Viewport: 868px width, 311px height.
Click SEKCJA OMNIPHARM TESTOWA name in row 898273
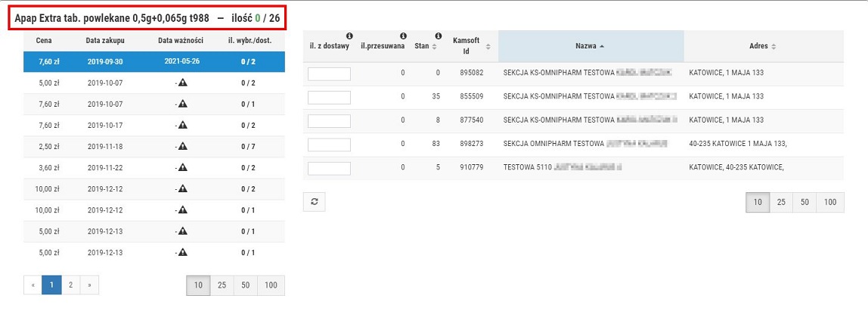553,144
